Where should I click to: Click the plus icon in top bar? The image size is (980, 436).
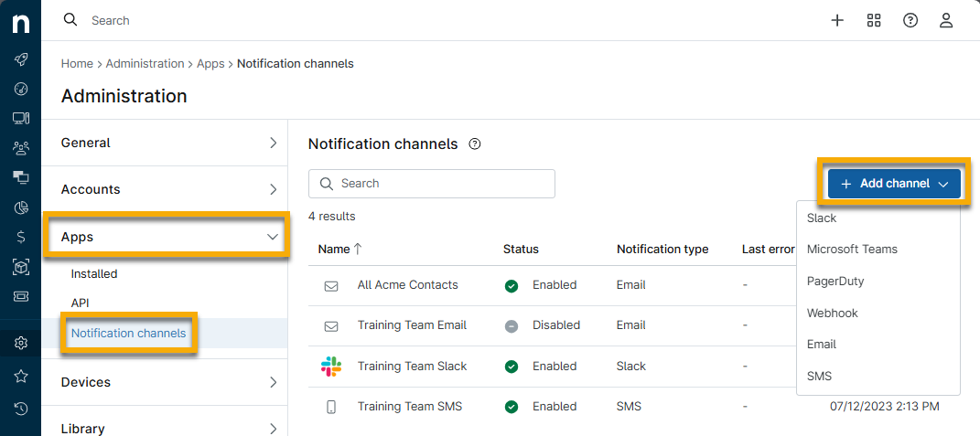(836, 20)
